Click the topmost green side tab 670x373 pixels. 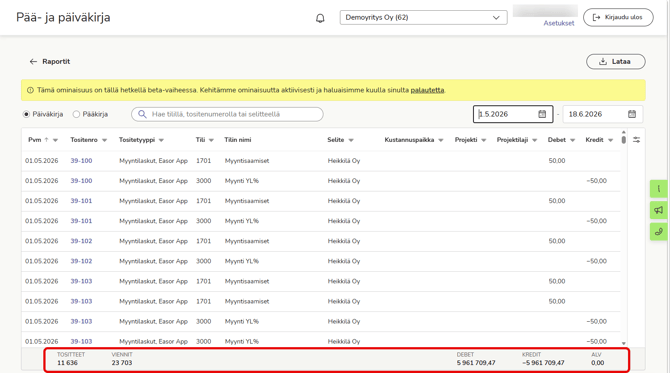pos(658,188)
